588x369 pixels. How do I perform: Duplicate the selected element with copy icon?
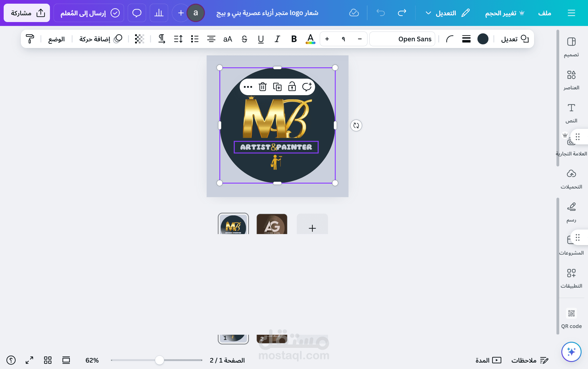click(x=277, y=87)
